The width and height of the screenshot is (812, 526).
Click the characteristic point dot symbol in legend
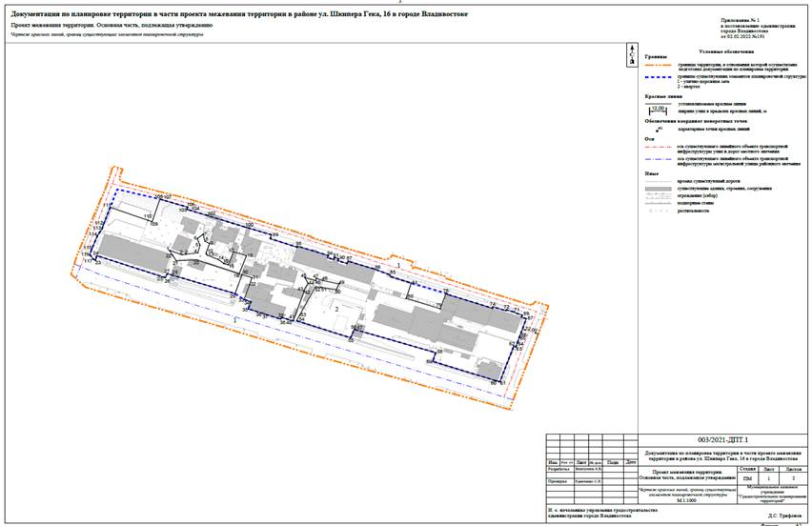[658, 130]
